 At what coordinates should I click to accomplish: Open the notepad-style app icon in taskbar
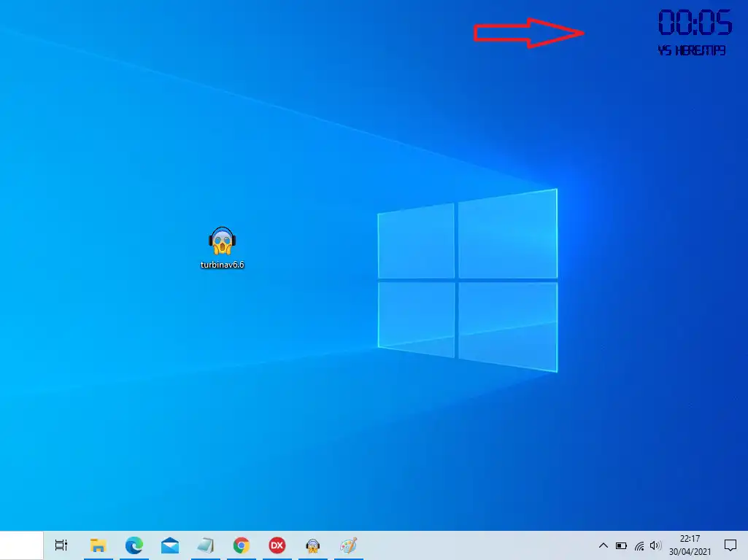pos(206,545)
